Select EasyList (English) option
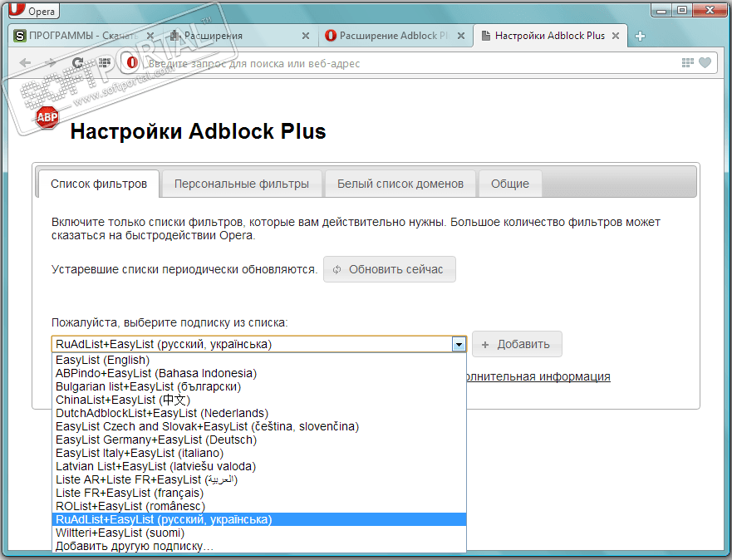Screen dimensions: 732x560 click(x=259, y=360)
